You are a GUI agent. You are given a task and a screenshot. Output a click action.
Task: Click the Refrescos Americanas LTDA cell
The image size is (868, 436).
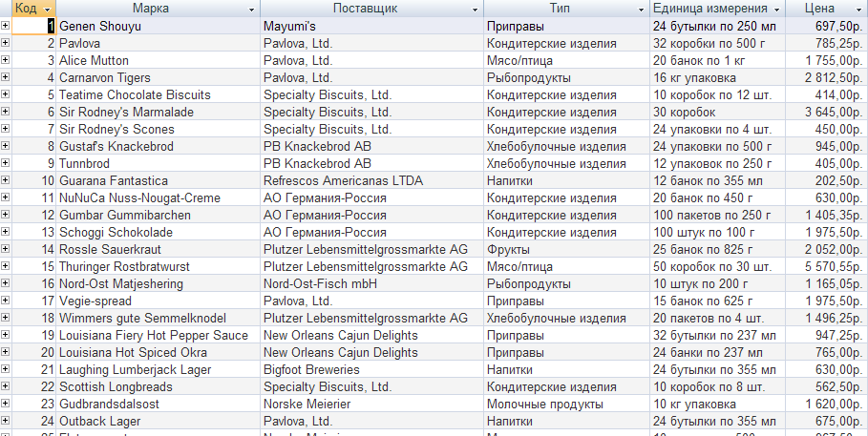pos(372,180)
